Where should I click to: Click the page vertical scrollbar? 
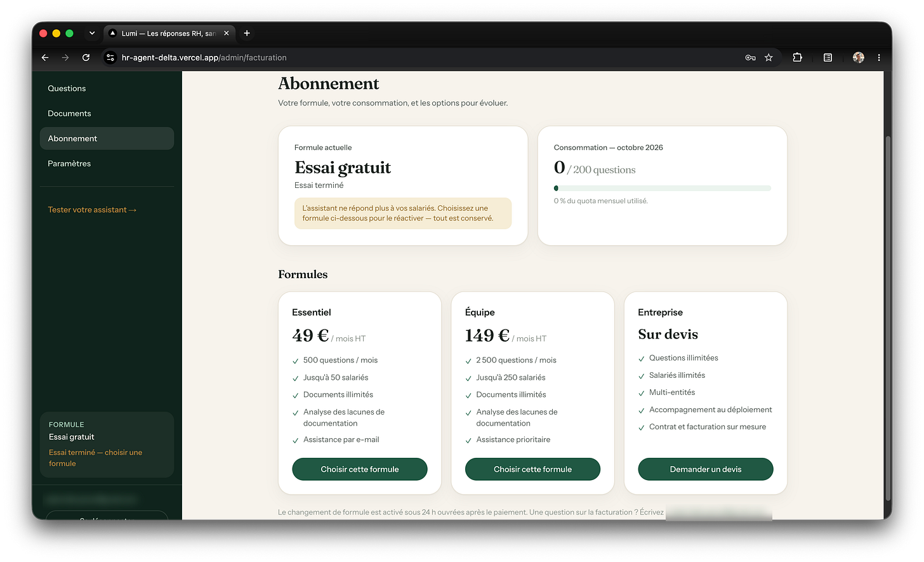tap(888, 318)
